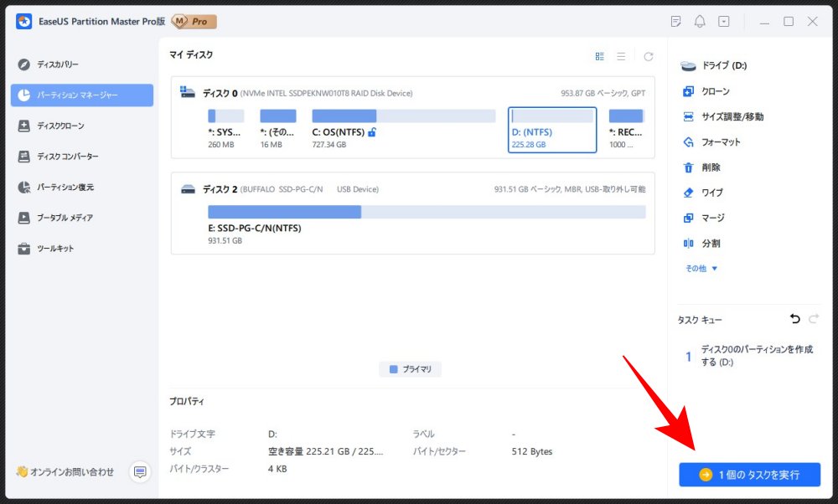Click the パーティション復元 icon
Image resolution: width=838 pixels, height=504 pixels.
[24, 188]
